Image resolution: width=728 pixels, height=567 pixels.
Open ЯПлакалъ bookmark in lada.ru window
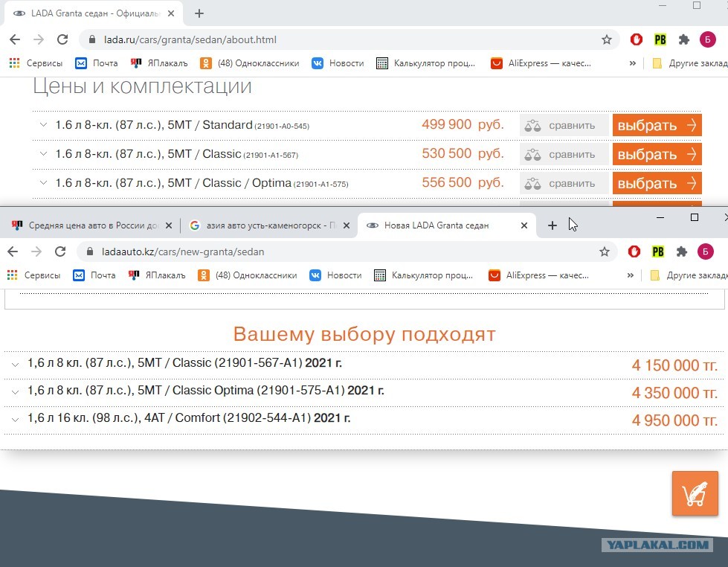[x=159, y=63]
